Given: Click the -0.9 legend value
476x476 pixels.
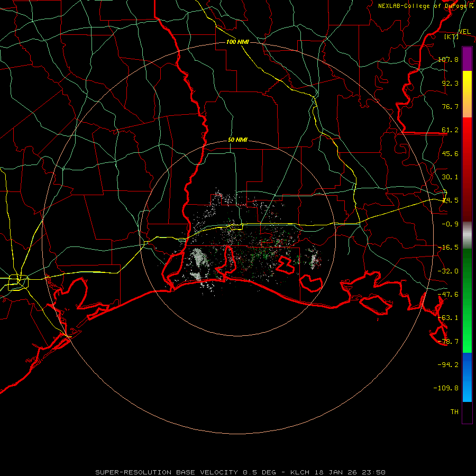Looking at the screenshot, I should [450, 224].
